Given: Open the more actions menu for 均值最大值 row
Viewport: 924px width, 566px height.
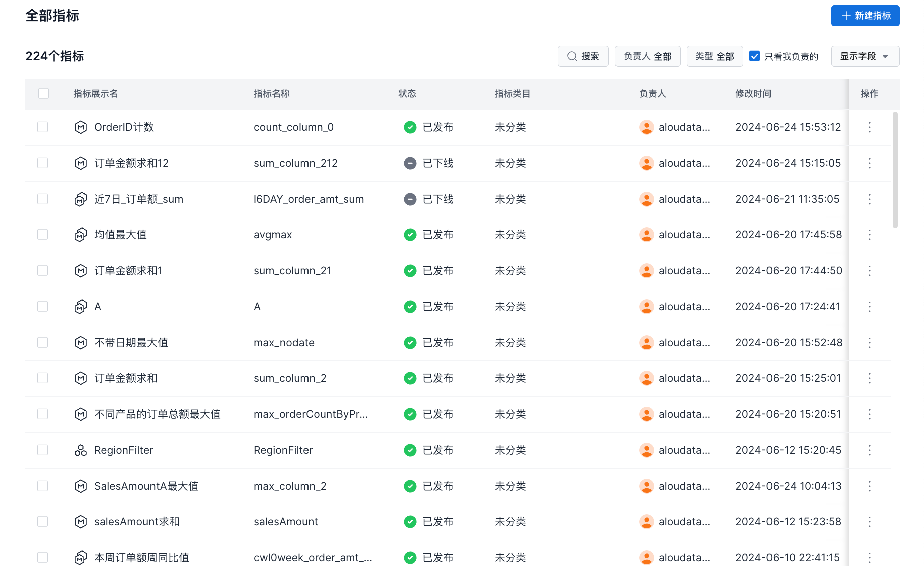Looking at the screenshot, I should tap(869, 235).
